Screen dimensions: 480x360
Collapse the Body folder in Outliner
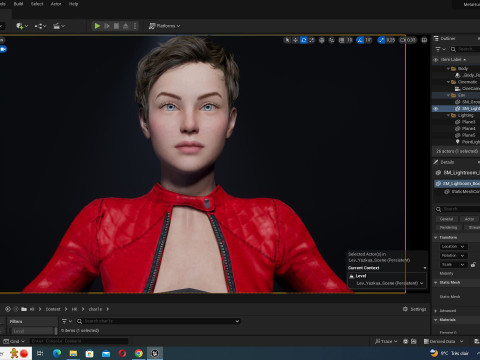(448, 69)
